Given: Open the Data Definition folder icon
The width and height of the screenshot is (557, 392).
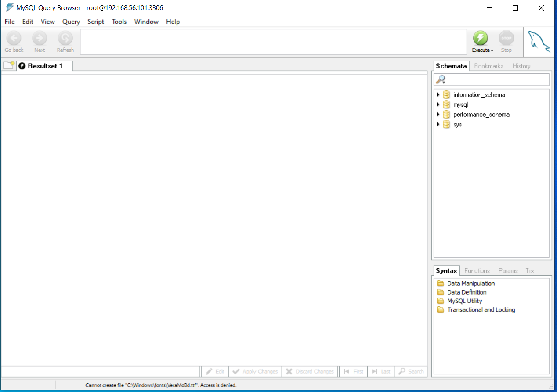Looking at the screenshot, I should click(x=441, y=292).
